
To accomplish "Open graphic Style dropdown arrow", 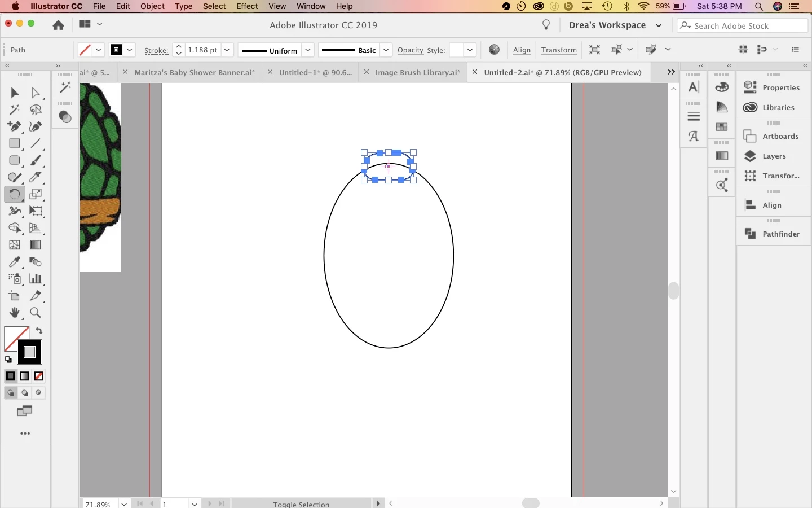I will [470, 50].
